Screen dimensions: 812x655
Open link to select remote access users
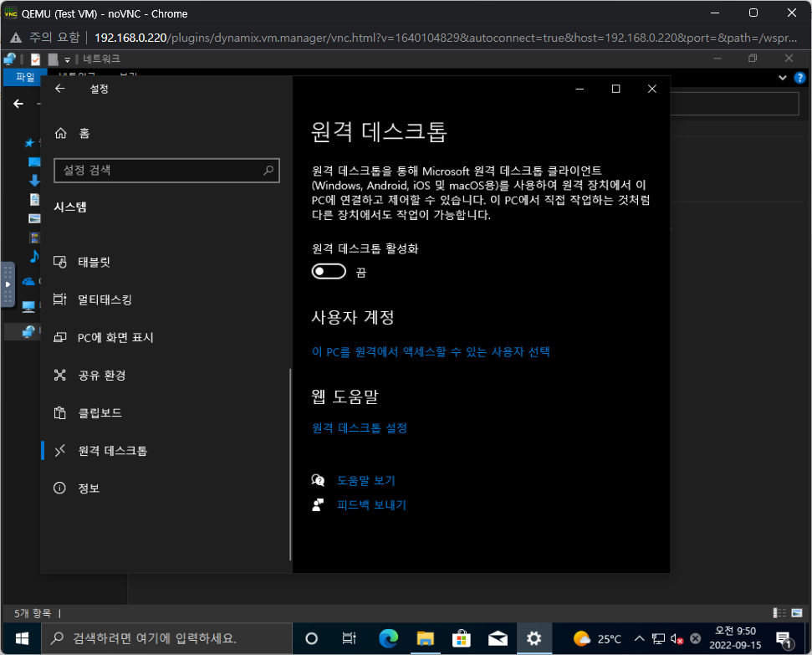[431, 352]
